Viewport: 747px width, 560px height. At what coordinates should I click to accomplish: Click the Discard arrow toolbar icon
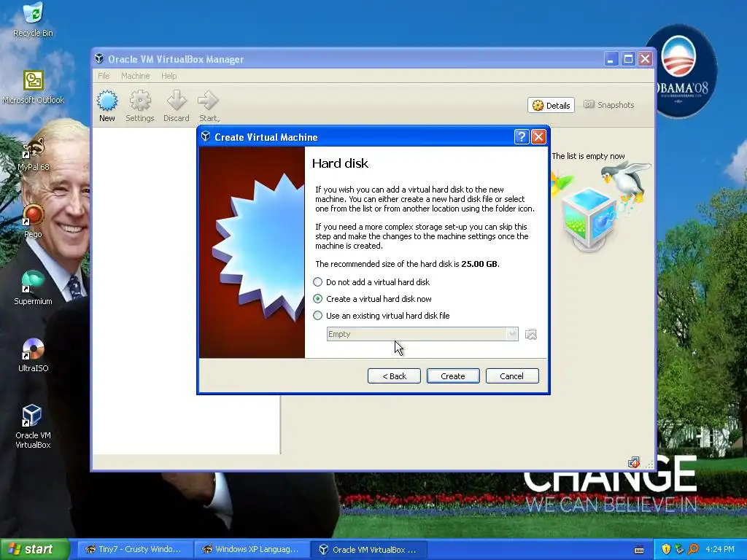[x=177, y=101]
